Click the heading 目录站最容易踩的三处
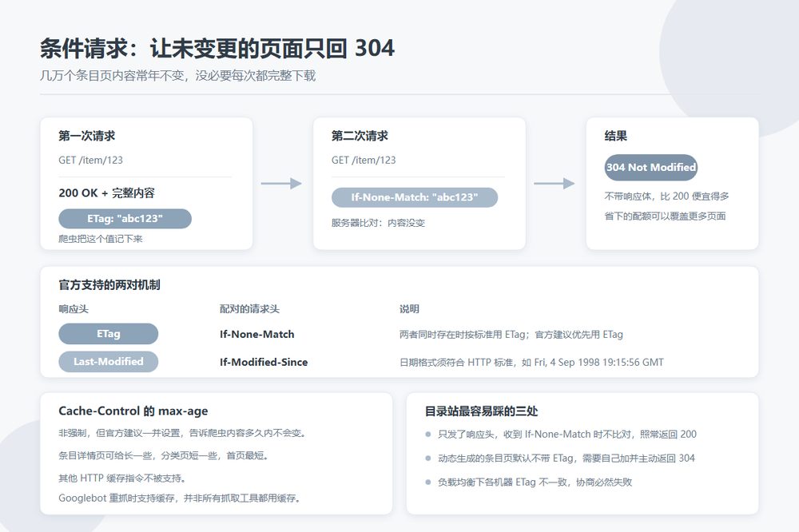Viewport: 799px width, 532px height. click(482, 411)
